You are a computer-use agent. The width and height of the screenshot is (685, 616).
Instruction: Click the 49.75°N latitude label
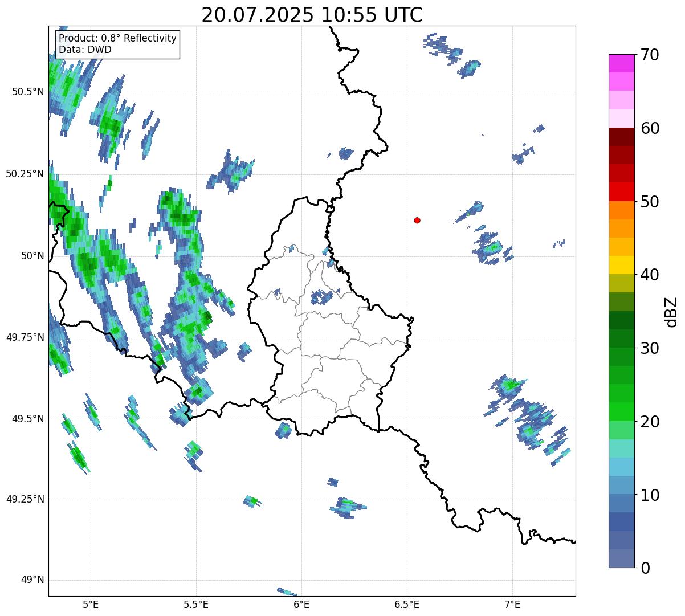tap(25, 337)
